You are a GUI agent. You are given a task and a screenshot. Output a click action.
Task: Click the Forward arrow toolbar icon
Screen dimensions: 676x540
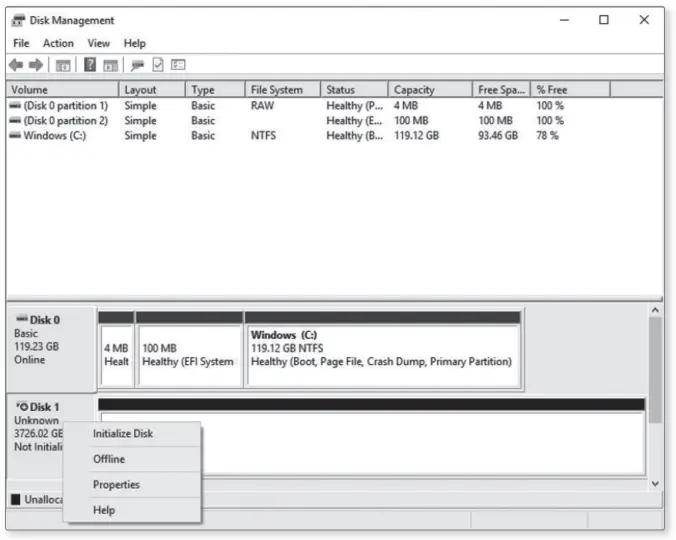coord(36,65)
